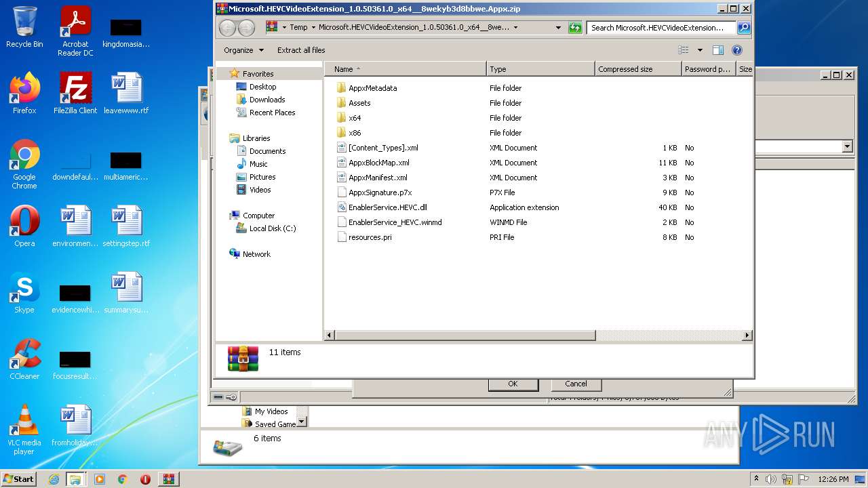
Task: Open Explorer help icon
Action: tap(737, 50)
